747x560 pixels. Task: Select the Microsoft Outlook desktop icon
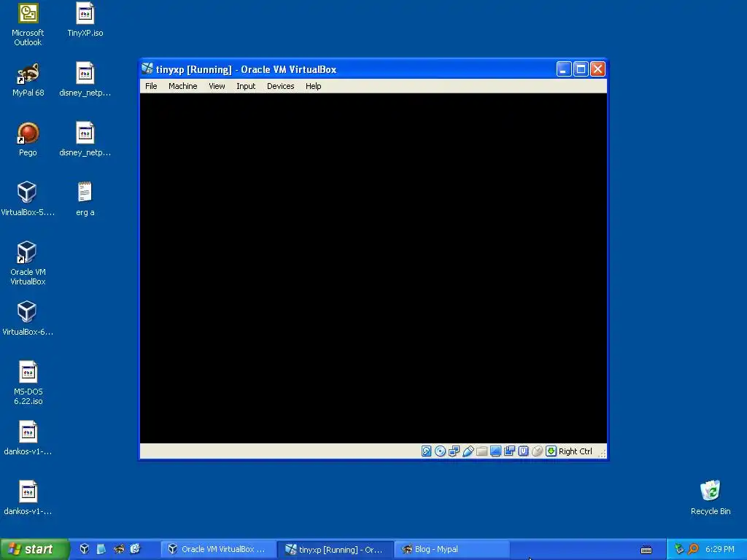(x=28, y=25)
